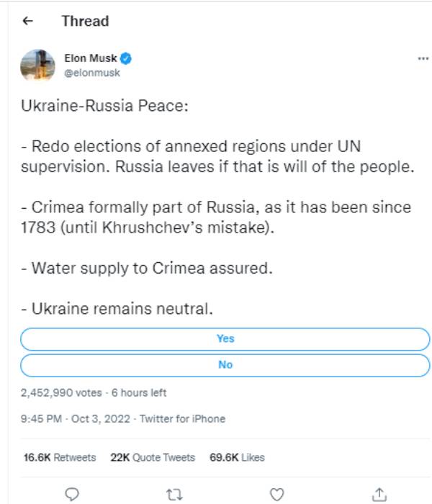Viewport: 432px width, 504px height.
Task: Like the tweet with the heart icon
Action: point(276,494)
